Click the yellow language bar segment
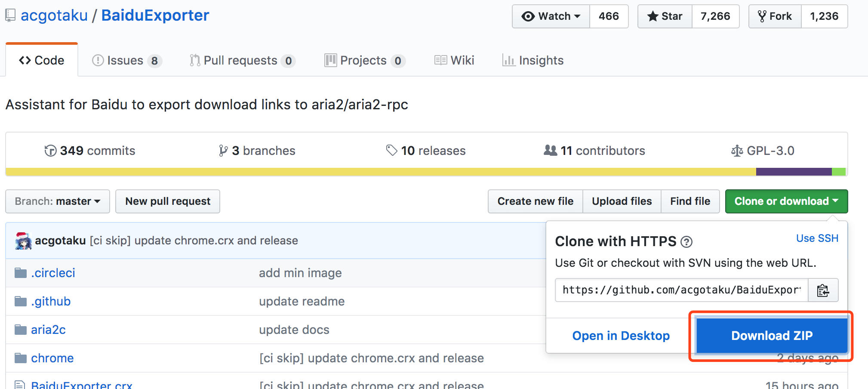The width and height of the screenshot is (868, 389). pyautogui.click(x=379, y=172)
